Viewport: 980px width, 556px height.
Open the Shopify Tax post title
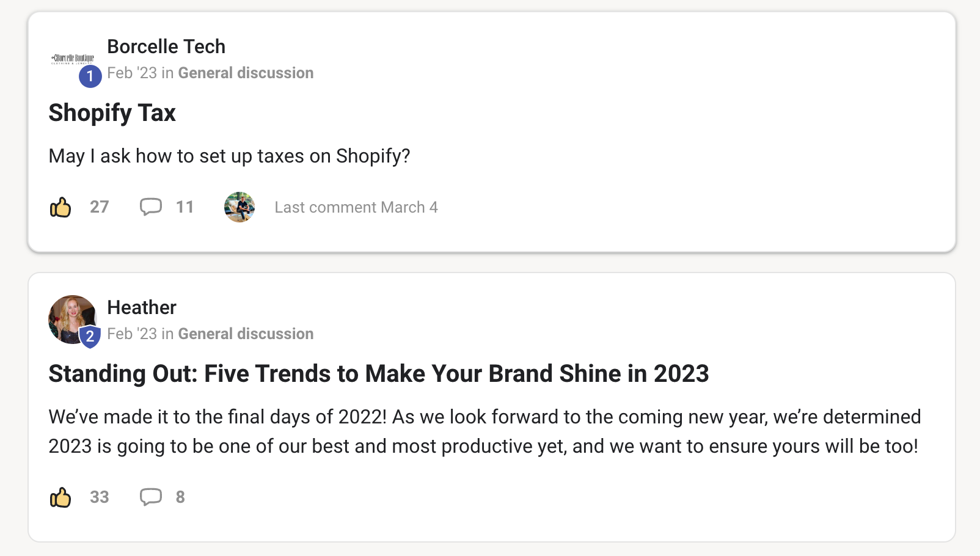112,113
